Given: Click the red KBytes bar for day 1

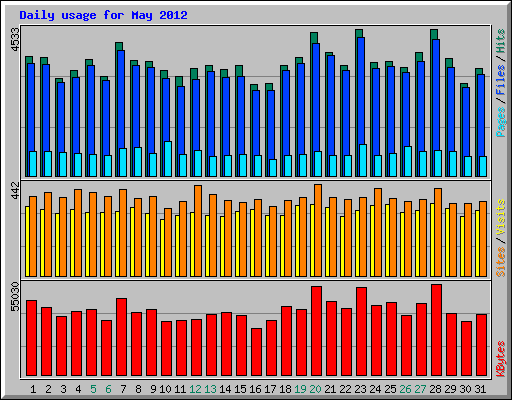Looking at the screenshot, I should (x=32, y=338).
